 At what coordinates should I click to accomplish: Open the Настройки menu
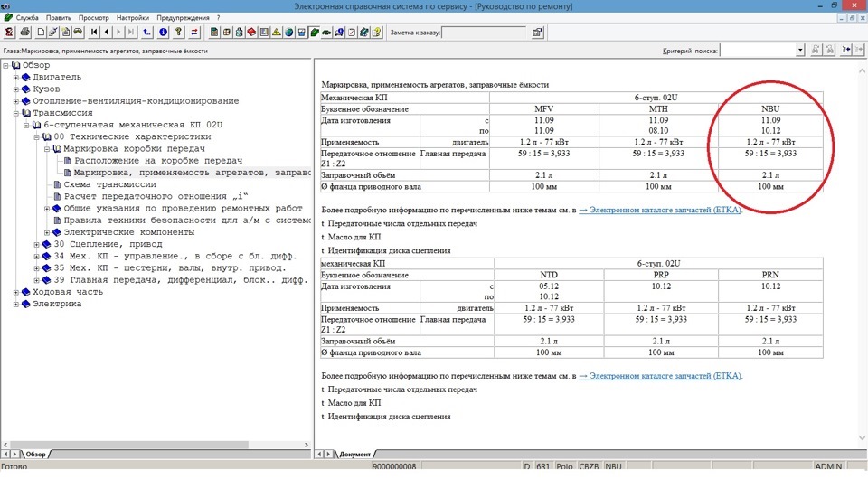coord(133,17)
